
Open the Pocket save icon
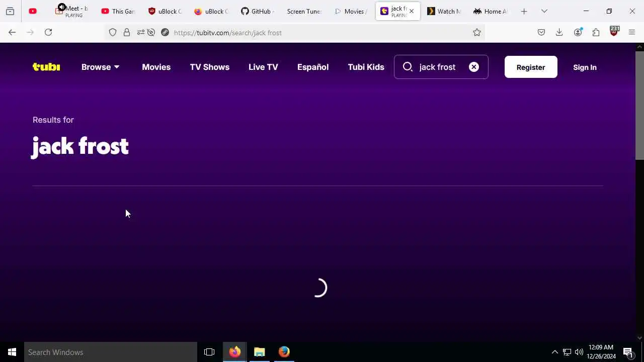click(x=541, y=32)
